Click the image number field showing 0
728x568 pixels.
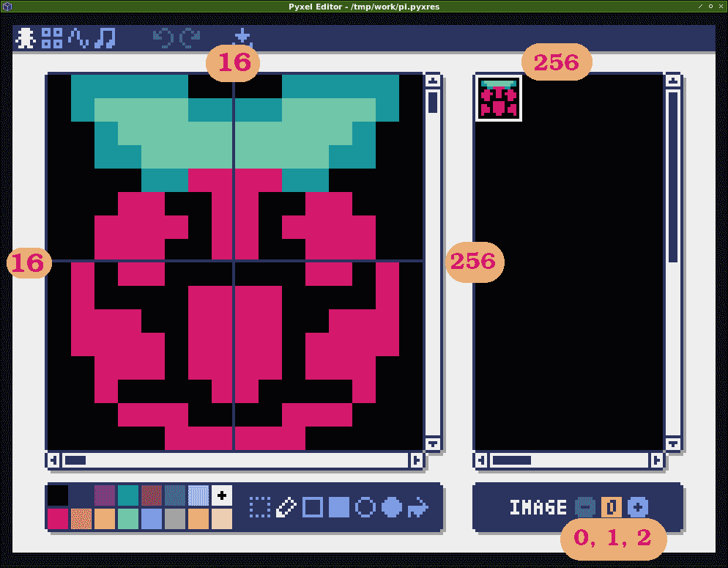point(612,507)
